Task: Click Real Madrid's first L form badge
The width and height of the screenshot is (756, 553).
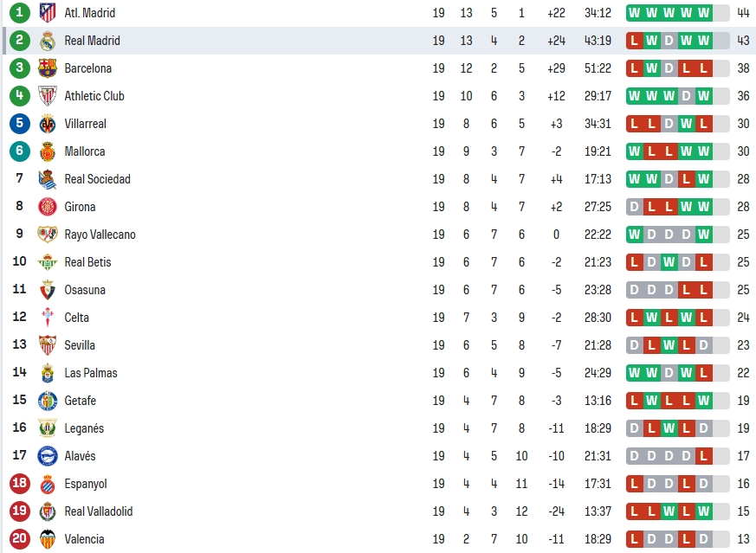Action: [x=635, y=41]
